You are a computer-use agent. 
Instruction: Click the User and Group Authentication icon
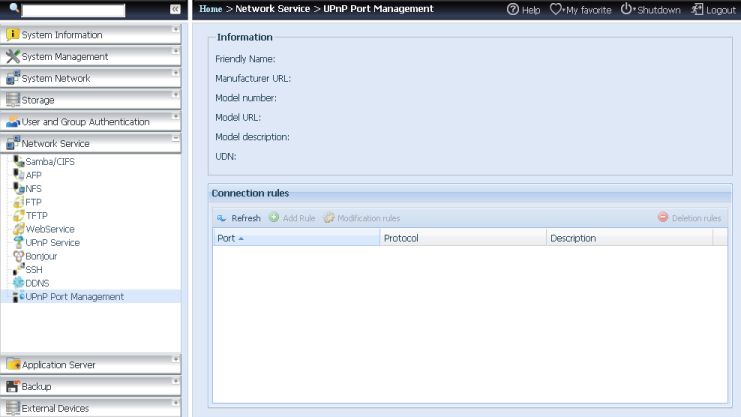[12, 122]
